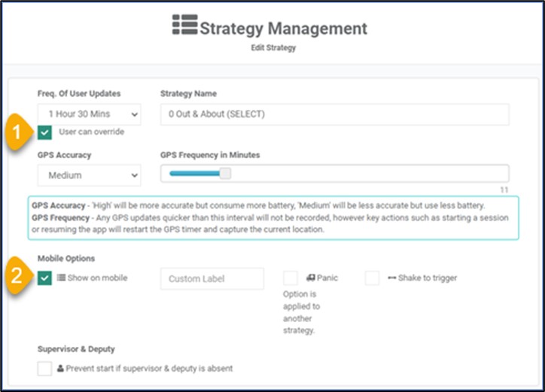Viewport: 545px width, 392px height.
Task: Check Prevent start if supervisor absent box
Action: tap(44, 369)
